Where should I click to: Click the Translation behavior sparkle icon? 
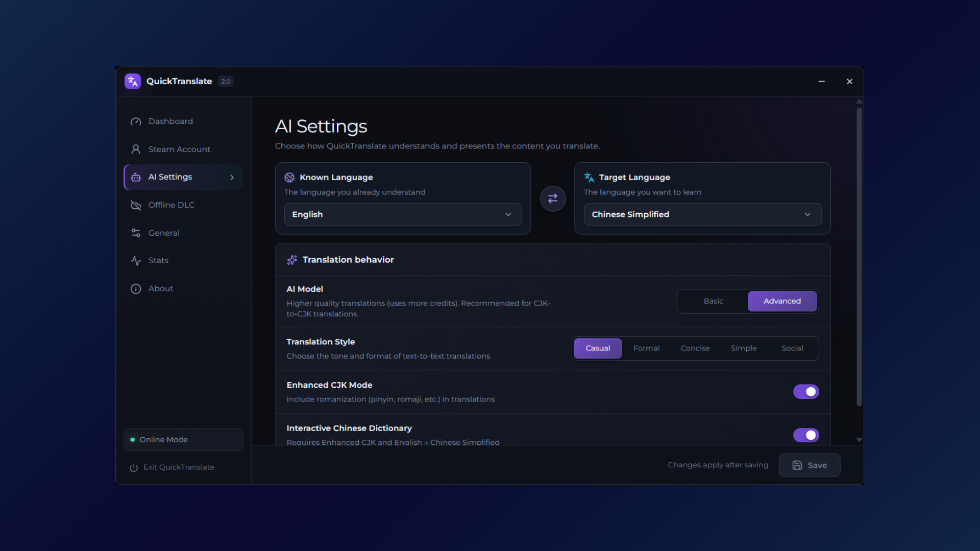click(x=292, y=260)
